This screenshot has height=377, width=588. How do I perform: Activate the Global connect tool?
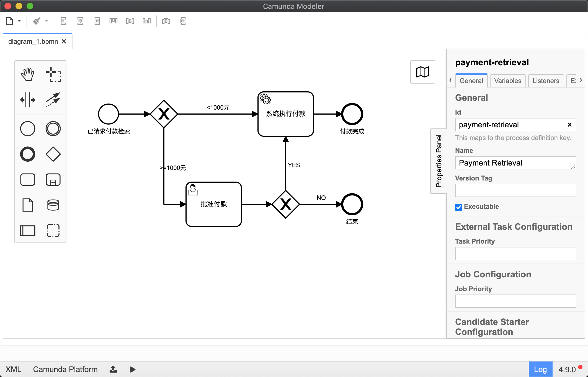(53, 100)
